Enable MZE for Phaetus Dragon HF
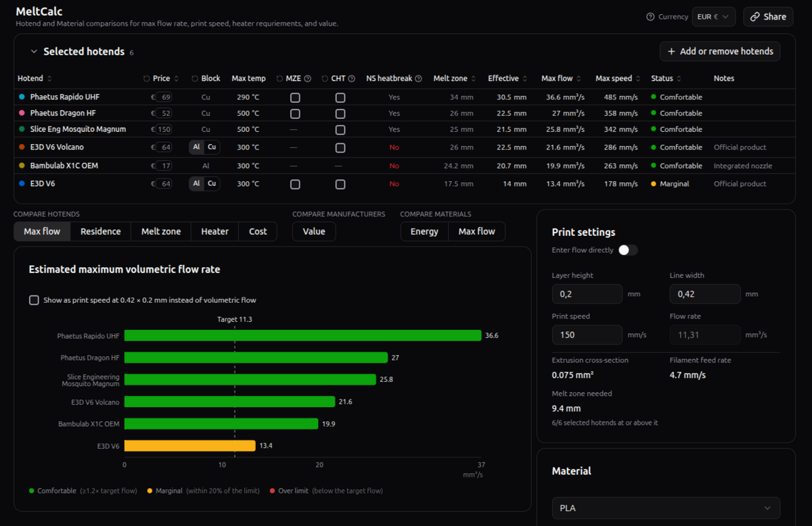The height and width of the screenshot is (526, 812). coord(295,114)
